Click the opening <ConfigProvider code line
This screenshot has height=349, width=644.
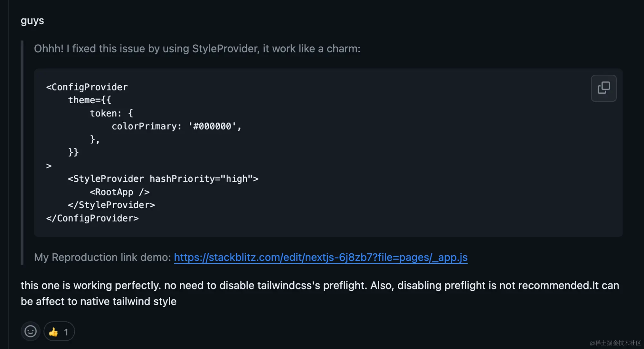(87, 87)
